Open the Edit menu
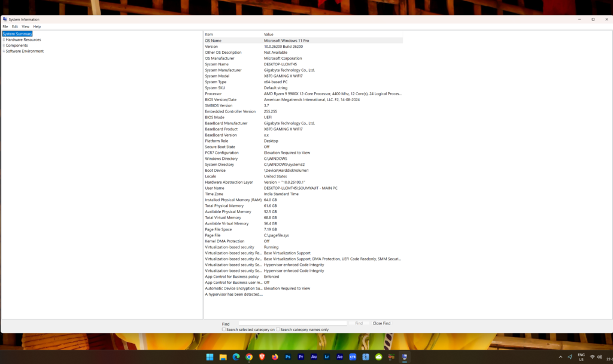Screen dimensions: 613x364 coord(15,26)
